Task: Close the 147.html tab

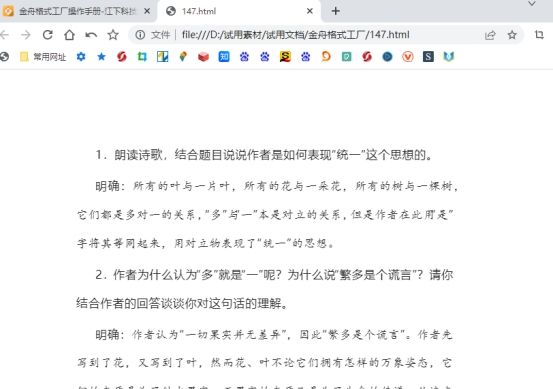Action: click(x=310, y=11)
